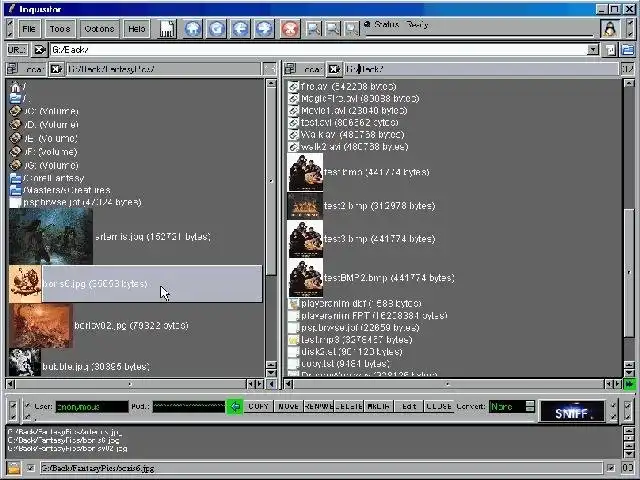640x480 pixels.
Task: Open the Convert dropdown showing None
Action: click(512, 407)
